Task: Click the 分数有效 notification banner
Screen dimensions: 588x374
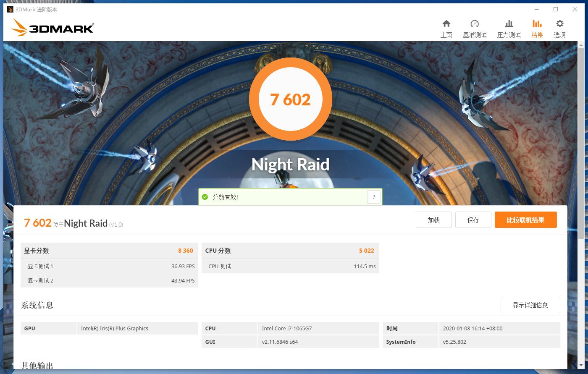Action: [x=290, y=196]
